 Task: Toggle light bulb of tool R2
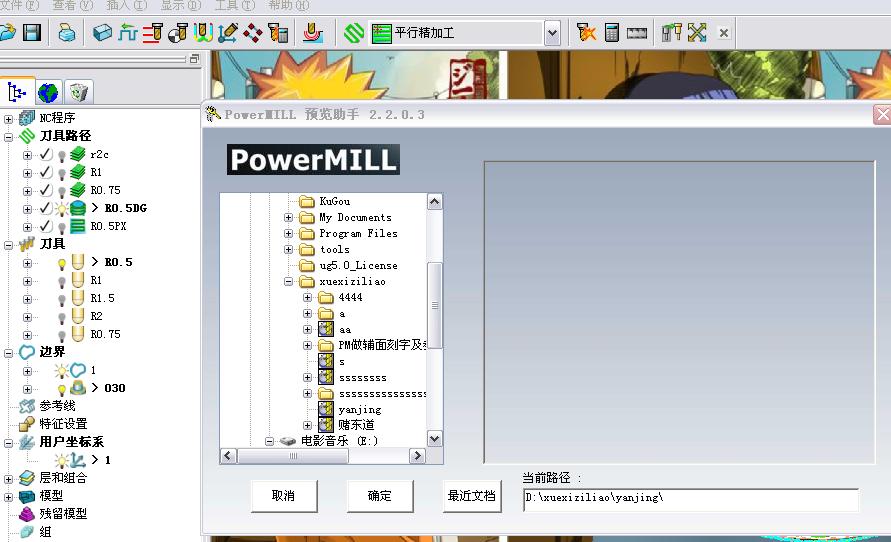[x=62, y=318]
